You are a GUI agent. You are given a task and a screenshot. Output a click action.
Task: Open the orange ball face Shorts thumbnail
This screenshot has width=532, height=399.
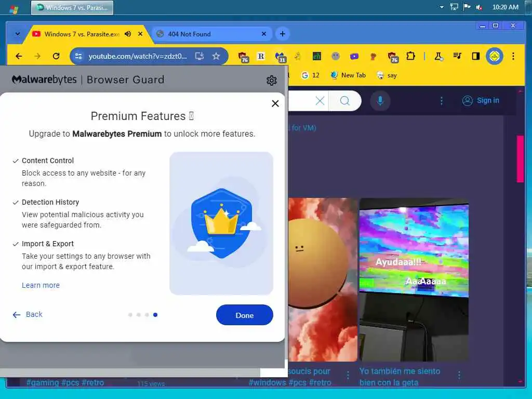tap(322, 279)
